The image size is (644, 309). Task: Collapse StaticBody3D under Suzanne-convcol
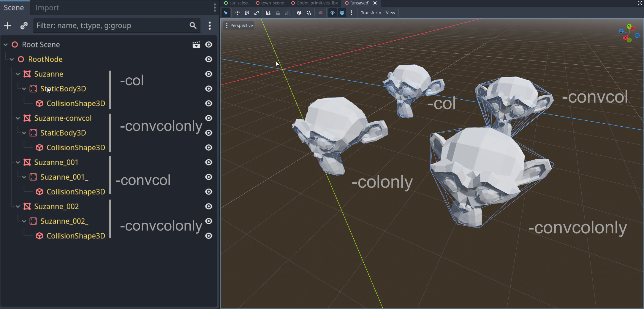tap(24, 133)
